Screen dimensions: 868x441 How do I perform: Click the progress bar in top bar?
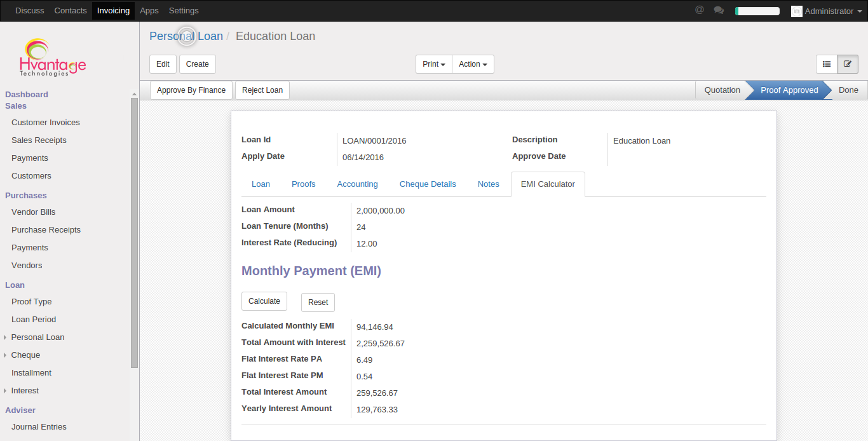[757, 11]
